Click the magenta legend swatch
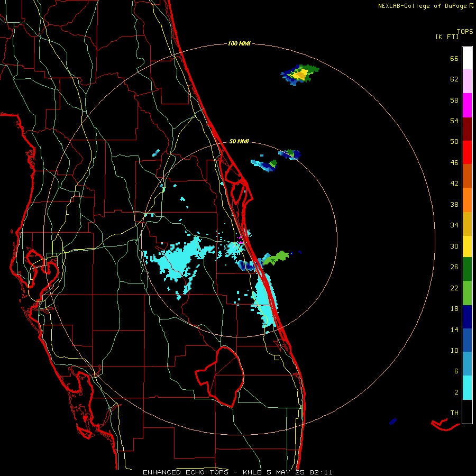Viewport: 476px width, 476px height. pyautogui.click(x=467, y=105)
